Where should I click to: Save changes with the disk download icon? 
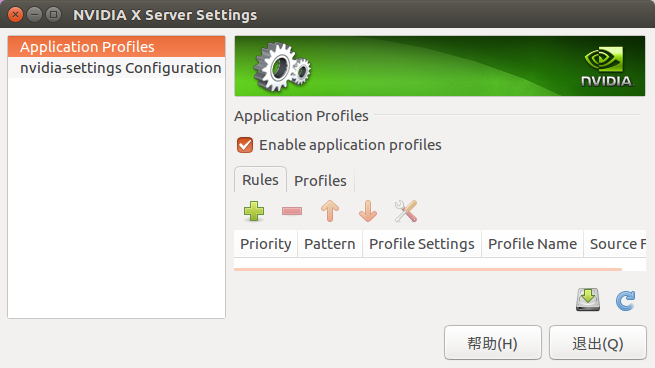click(x=588, y=299)
